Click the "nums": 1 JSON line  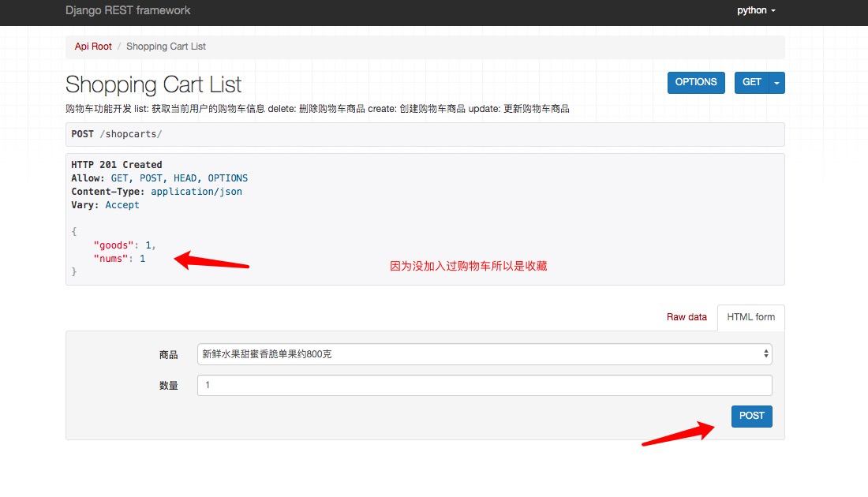120,259
